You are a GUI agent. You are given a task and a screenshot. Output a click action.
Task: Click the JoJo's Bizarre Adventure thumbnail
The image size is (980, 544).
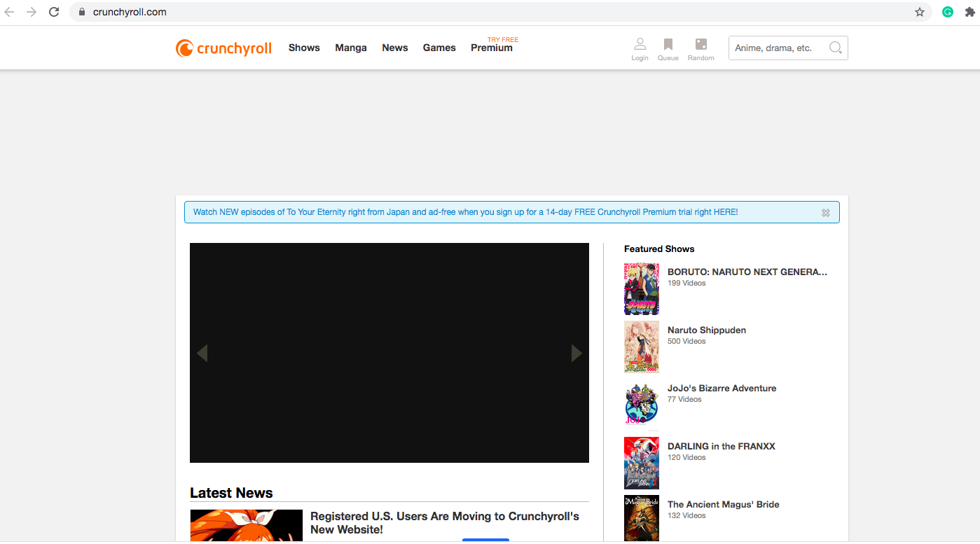[x=642, y=405]
